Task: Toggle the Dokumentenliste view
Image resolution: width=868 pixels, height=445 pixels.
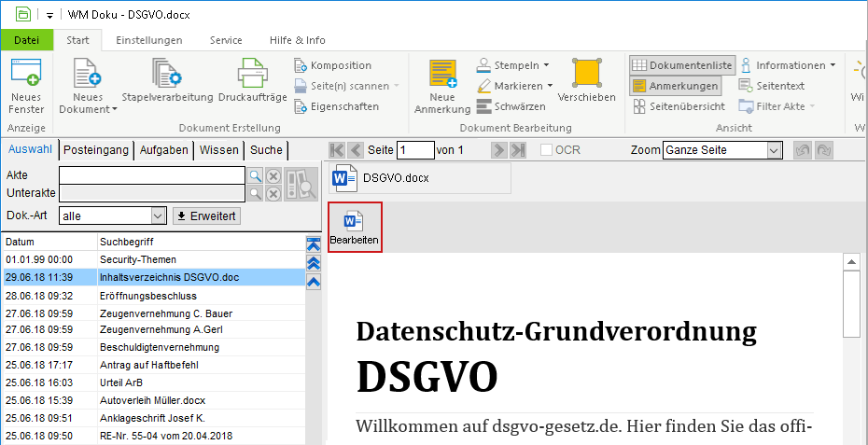Action: 682,65
